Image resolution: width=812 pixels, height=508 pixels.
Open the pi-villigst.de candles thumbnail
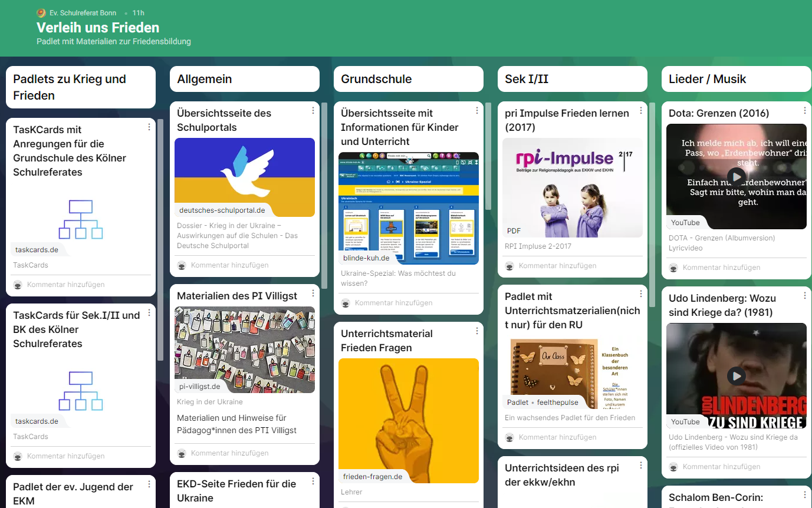click(245, 349)
